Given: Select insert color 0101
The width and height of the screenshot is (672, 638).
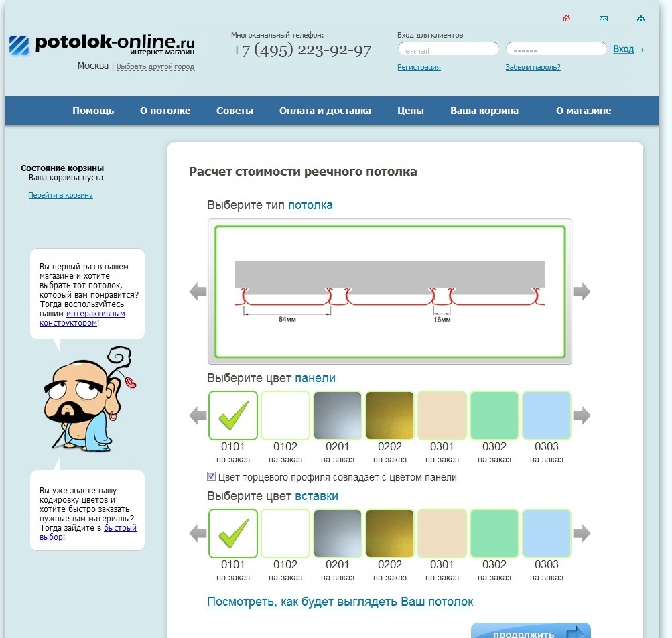Looking at the screenshot, I should [233, 533].
